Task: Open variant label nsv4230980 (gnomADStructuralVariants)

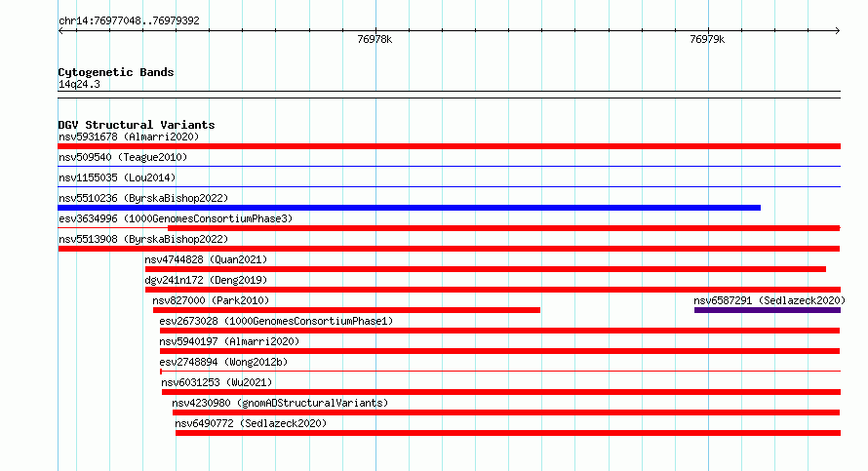Action: [x=280, y=403]
